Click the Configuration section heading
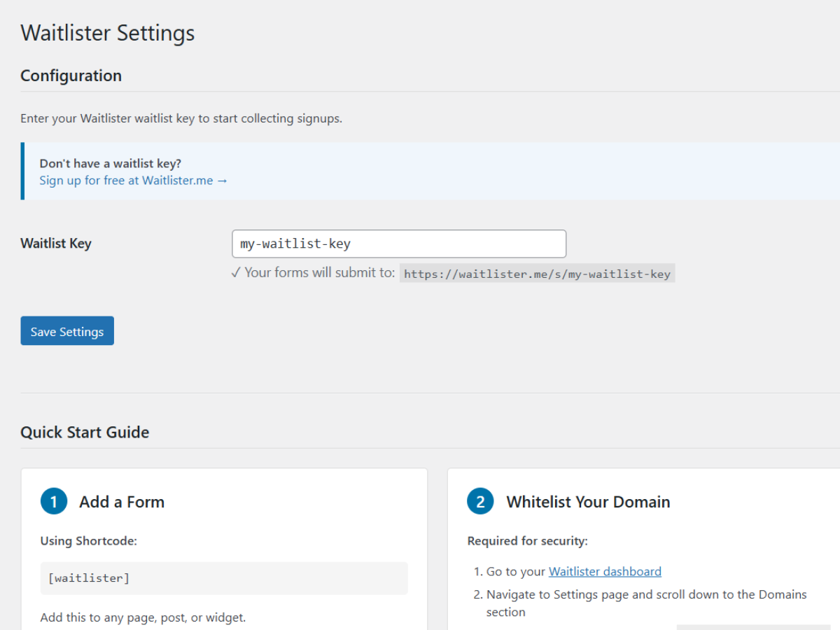The height and width of the screenshot is (630, 840). point(71,76)
